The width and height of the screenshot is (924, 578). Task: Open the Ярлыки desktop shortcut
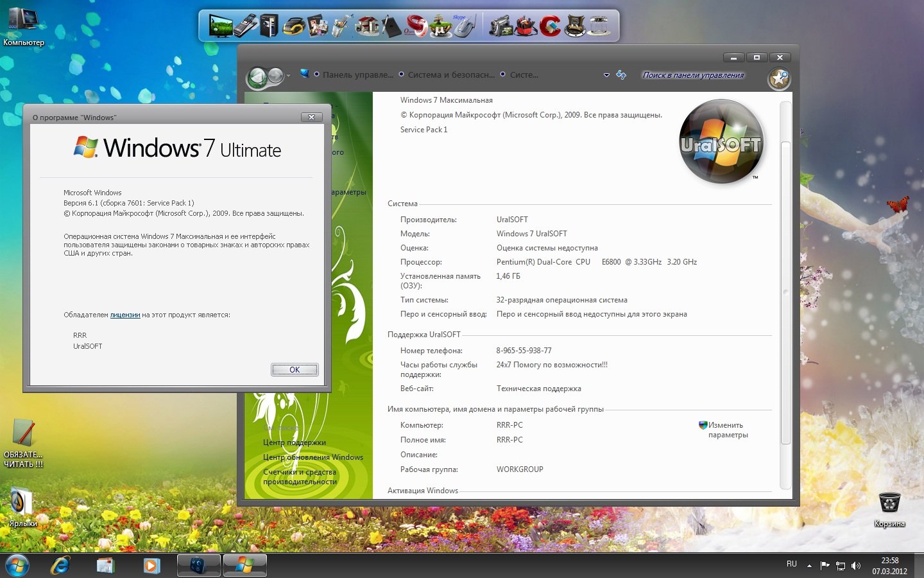pyautogui.click(x=23, y=507)
